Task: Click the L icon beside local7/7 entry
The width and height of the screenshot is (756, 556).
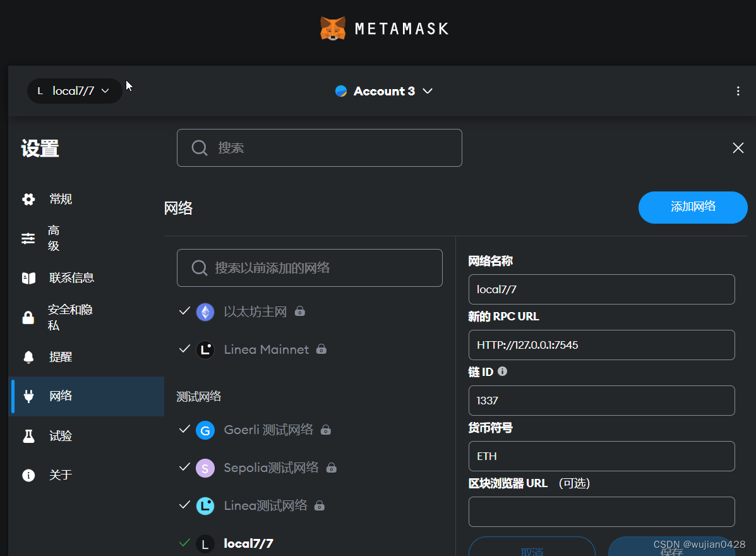Action: tap(205, 544)
